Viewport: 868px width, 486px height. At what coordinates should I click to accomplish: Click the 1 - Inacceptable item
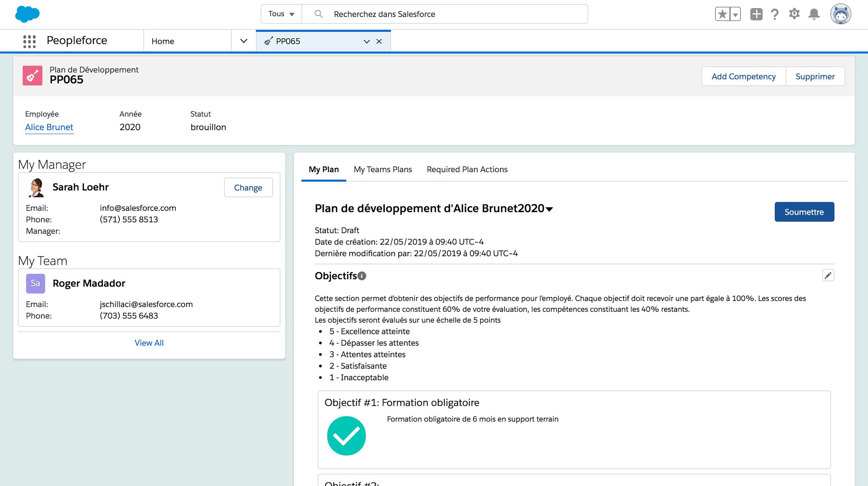pos(359,378)
